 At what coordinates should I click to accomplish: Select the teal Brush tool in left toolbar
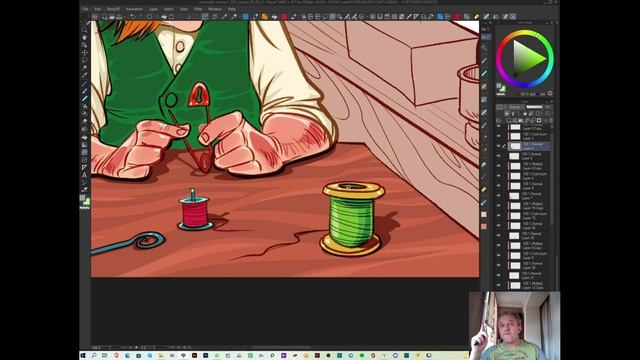[84, 98]
